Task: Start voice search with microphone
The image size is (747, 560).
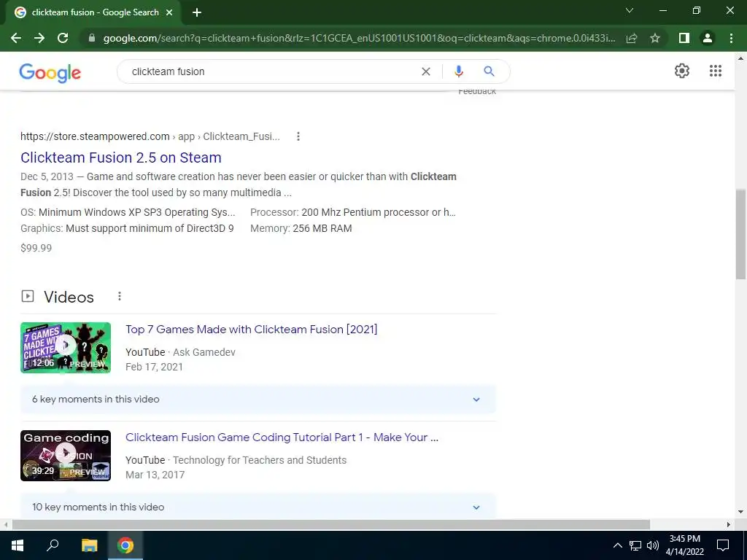Action: (x=458, y=71)
